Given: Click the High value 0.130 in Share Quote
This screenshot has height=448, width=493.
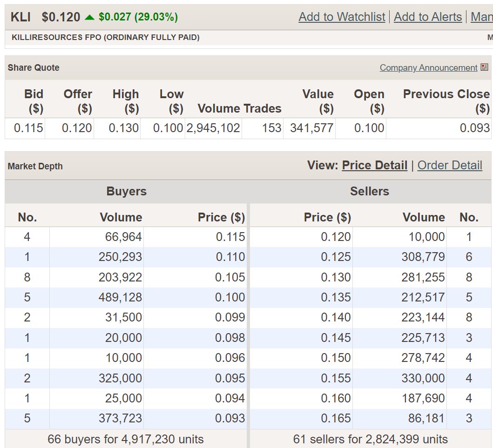Looking at the screenshot, I should point(123,128).
